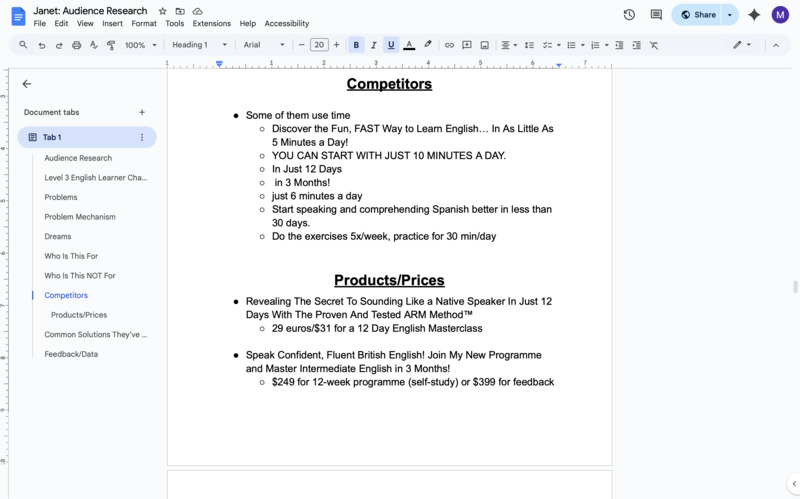The width and height of the screenshot is (800, 499).
Task: Open the Arial font dropdown
Action: [264, 45]
